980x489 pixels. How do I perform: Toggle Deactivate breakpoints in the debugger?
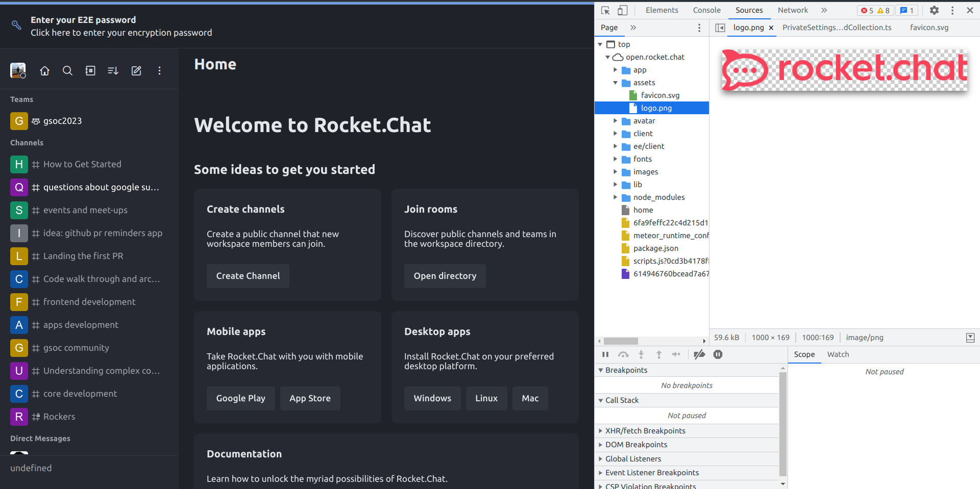700,354
